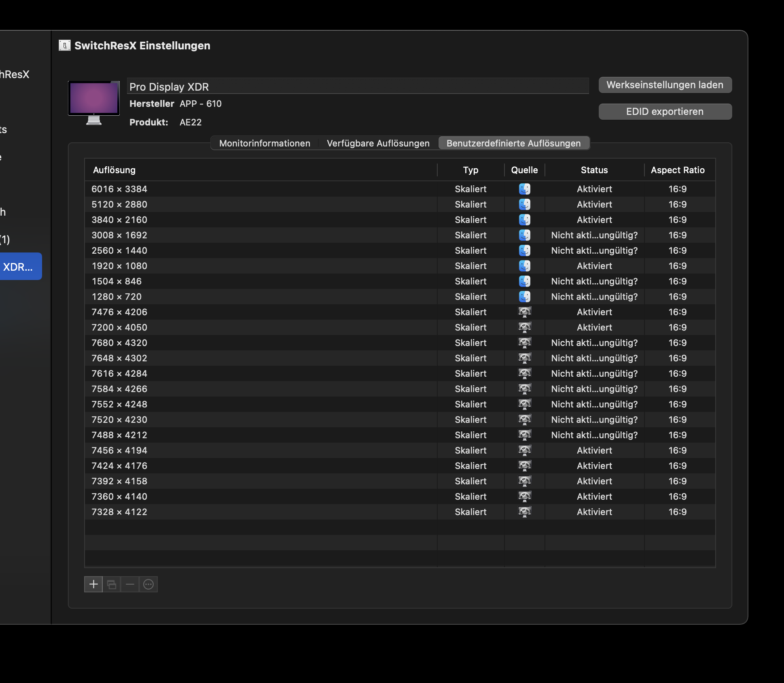Switch to the Monitorinformationen tab
Viewport: 784px width, 683px height.
(x=265, y=143)
